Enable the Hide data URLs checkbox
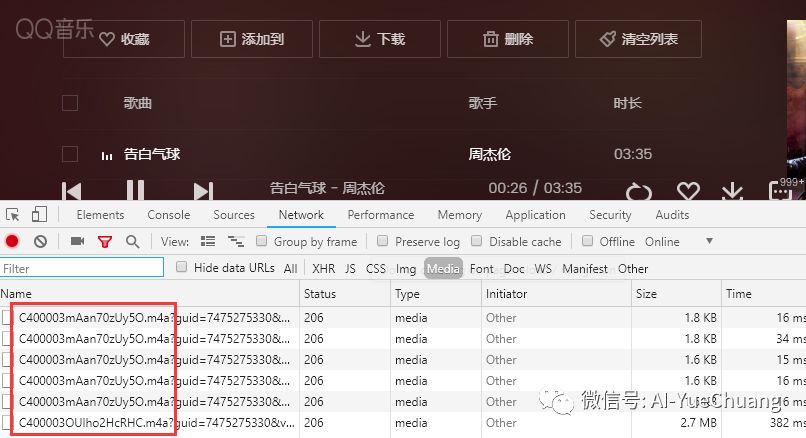This screenshot has height=438, width=806. pyautogui.click(x=181, y=267)
